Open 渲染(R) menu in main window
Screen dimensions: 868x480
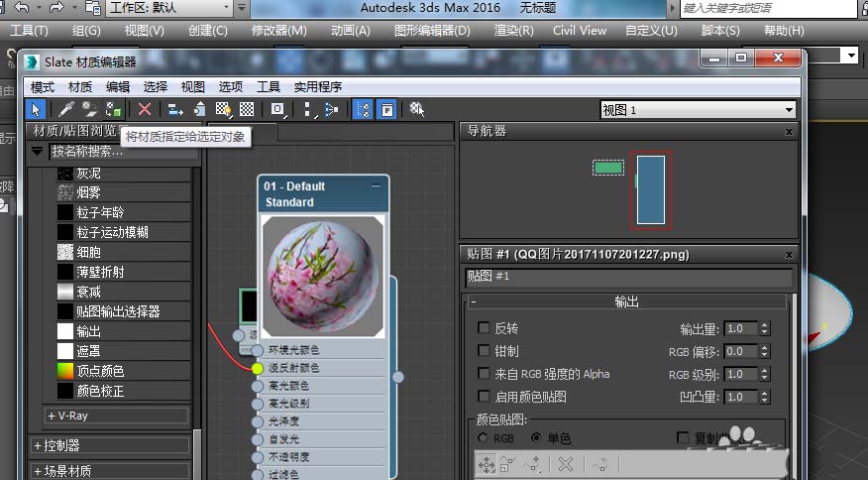click(513, 31)
